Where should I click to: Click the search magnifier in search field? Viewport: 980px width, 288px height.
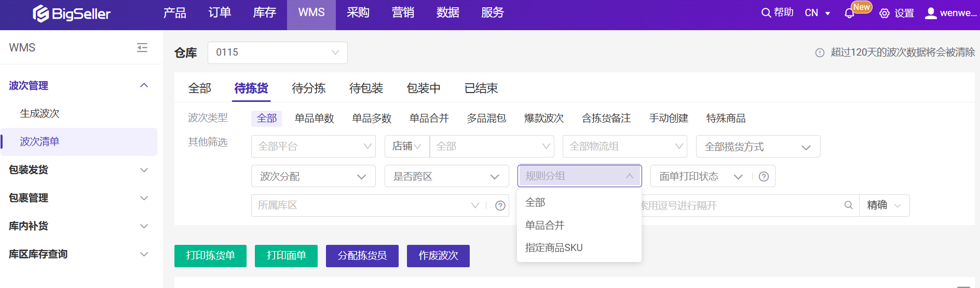pyautogui.click(x=849, y=205)
